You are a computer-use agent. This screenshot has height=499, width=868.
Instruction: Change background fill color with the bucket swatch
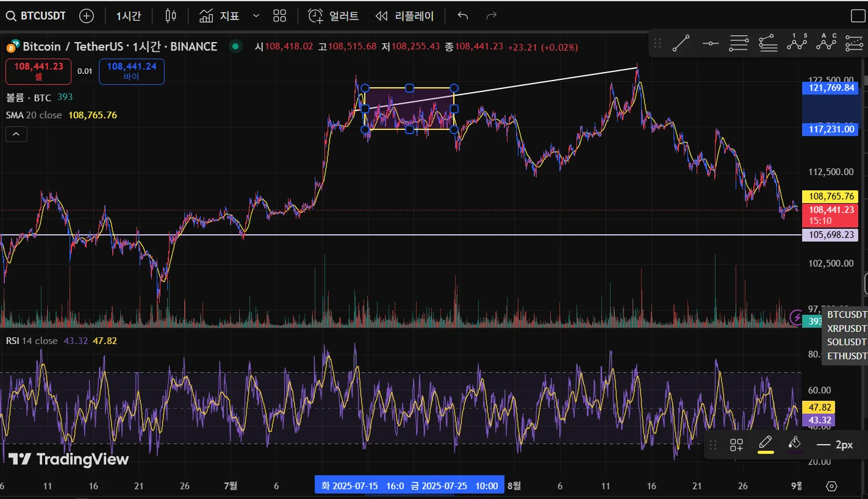point(794,445)
